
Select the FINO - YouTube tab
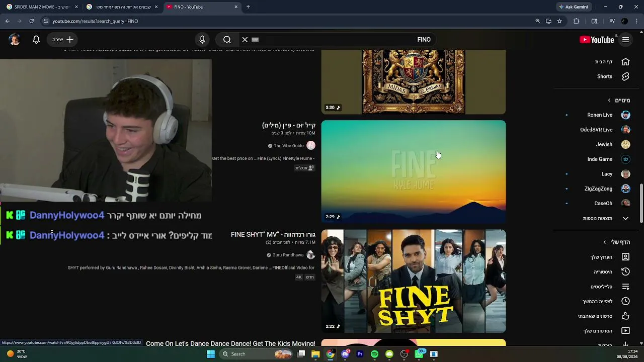click(x=201, y=7)
